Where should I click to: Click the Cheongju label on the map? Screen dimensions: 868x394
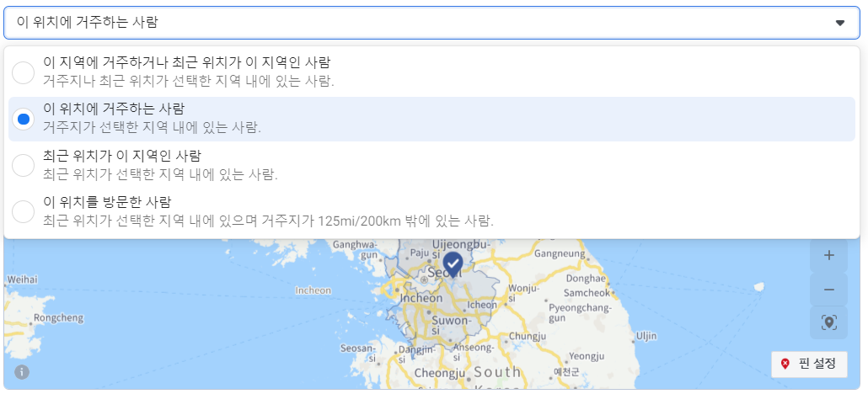(440, 373)
